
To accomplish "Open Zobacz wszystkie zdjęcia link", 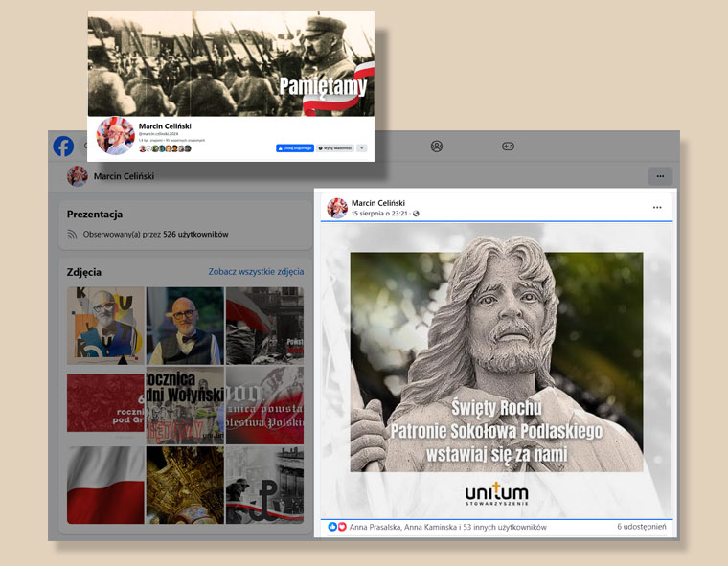I will click(256, 272).
